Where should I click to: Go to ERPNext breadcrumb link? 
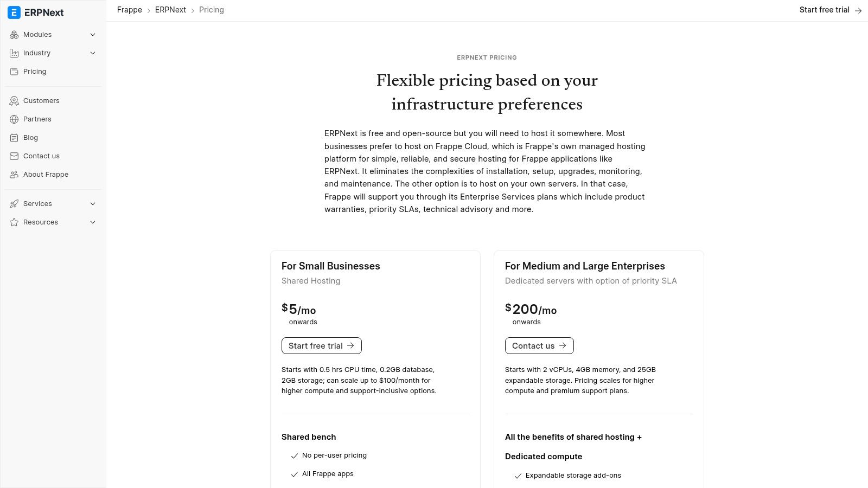tap(170, 10)
